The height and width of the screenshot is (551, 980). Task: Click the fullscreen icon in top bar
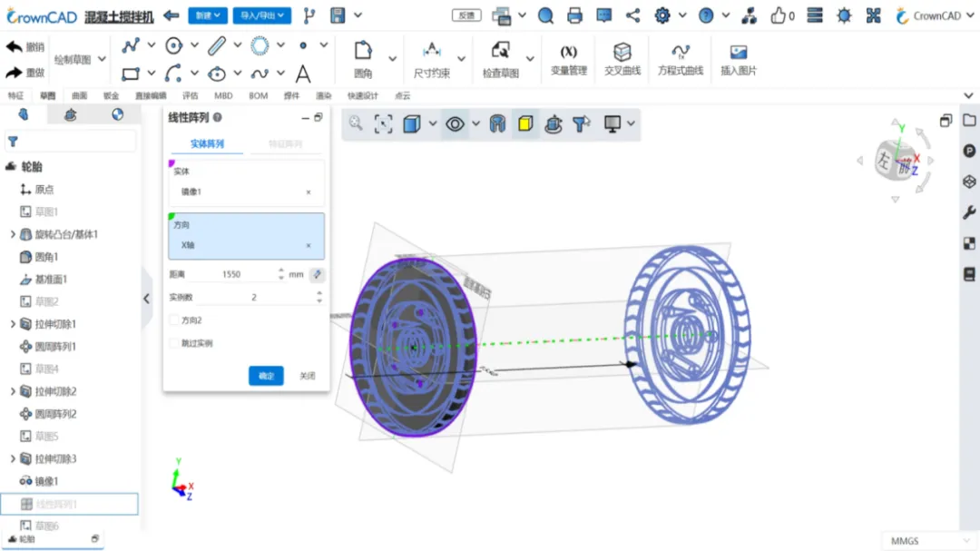click(x=873, y=15)
